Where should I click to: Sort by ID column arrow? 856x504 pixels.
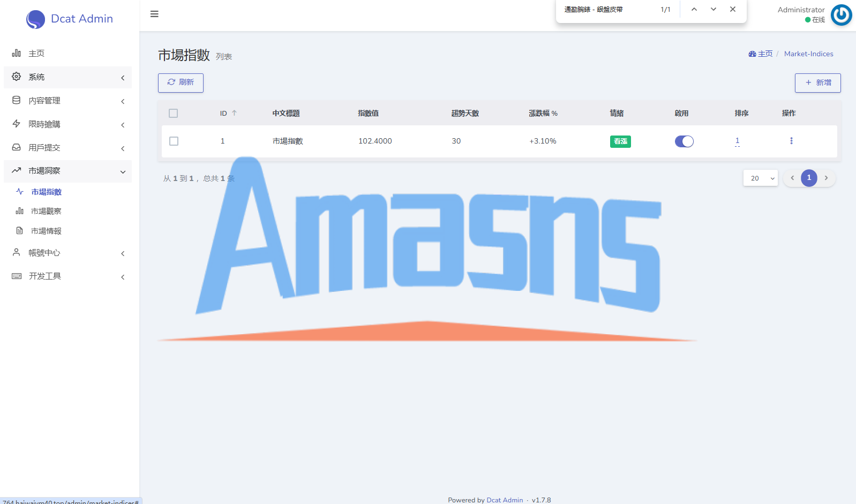click(234, 113)
